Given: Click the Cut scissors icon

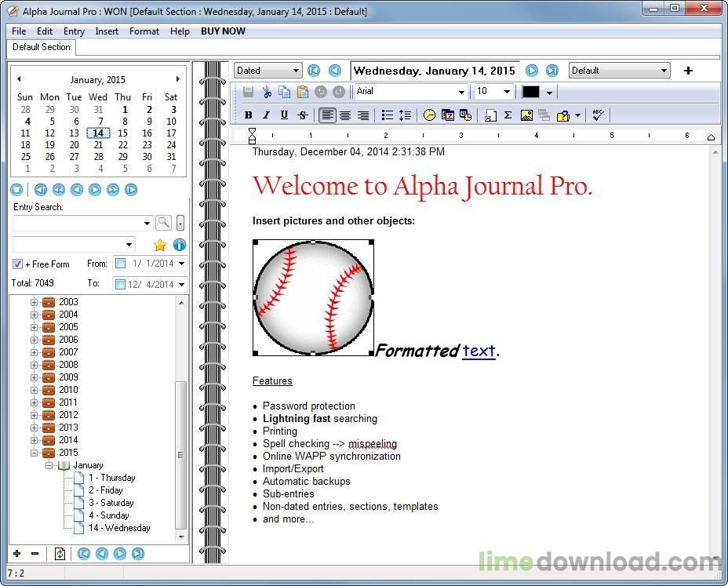Looking at the screenshot, I should 267,92.
